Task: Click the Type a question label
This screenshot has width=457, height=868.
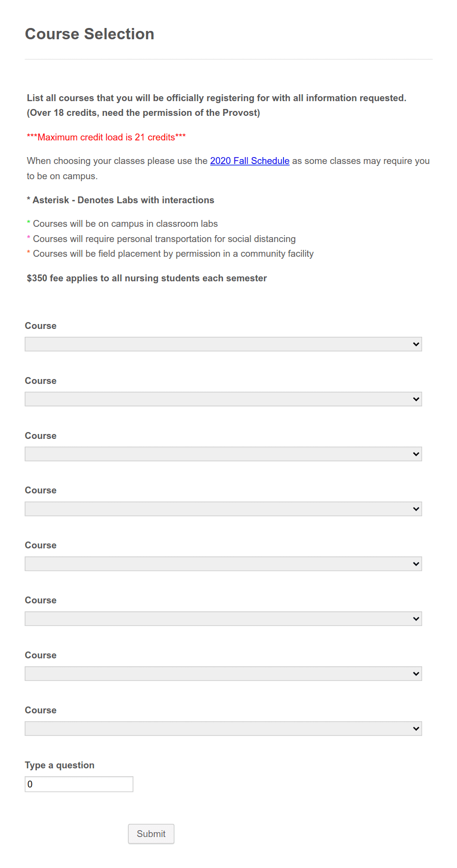Action: point(59,765)
